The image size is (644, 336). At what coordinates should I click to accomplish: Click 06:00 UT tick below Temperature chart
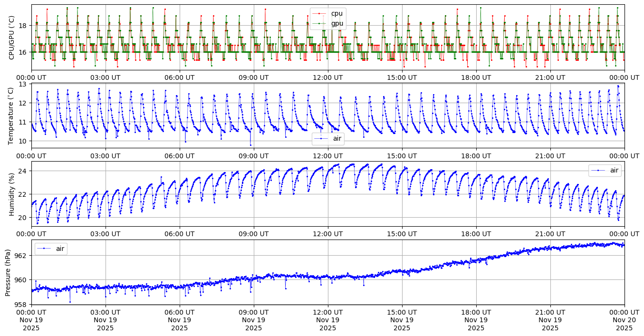tap(180, 155)
